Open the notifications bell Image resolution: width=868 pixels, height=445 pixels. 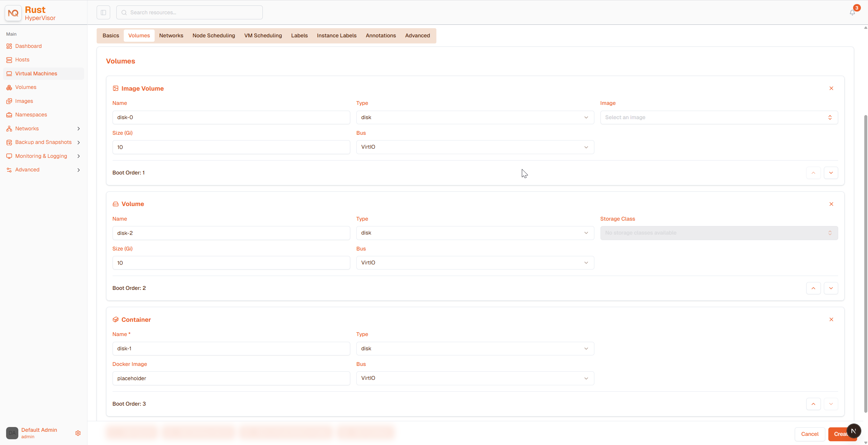[852, 13]
